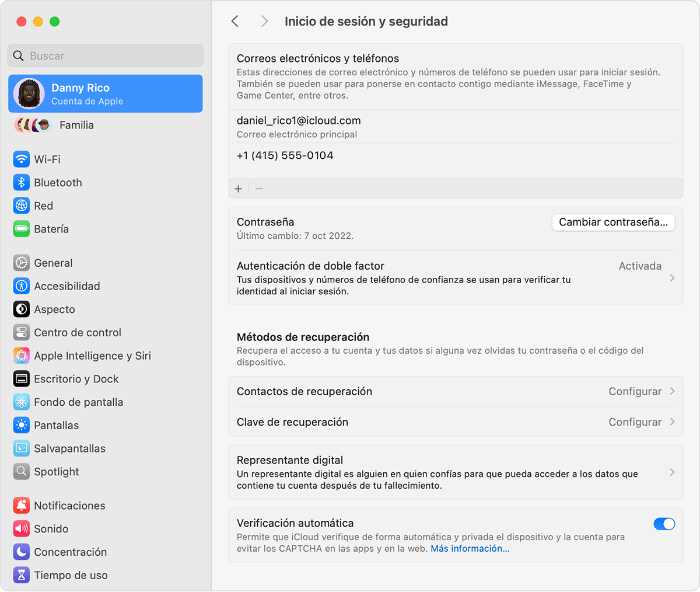Open Autenticación de doble factor chevron
700x592 pixels.
672,278
